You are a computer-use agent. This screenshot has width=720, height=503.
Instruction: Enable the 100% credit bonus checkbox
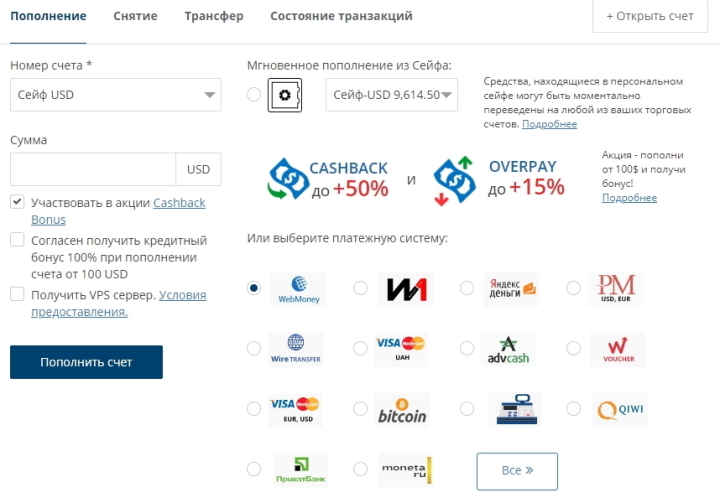point(17,240)
